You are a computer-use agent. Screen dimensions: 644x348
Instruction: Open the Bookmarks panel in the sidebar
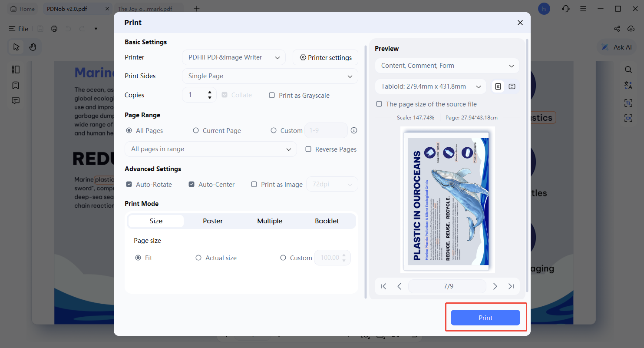click(16, 85)
